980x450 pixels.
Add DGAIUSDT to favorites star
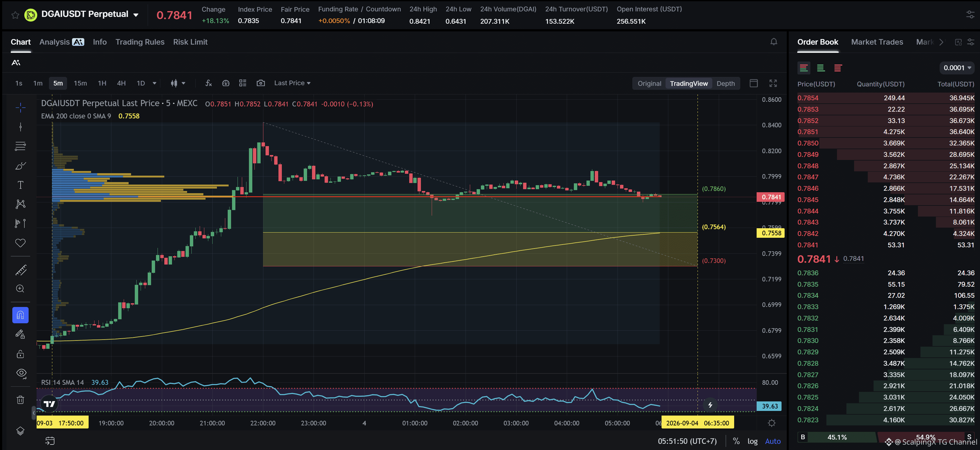15,15
